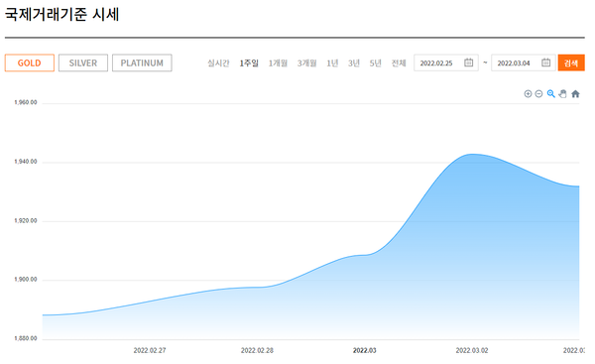Screen dimensions: 595x364
Task: Click the 1,920.00 y-axis label
Action: 26,221
